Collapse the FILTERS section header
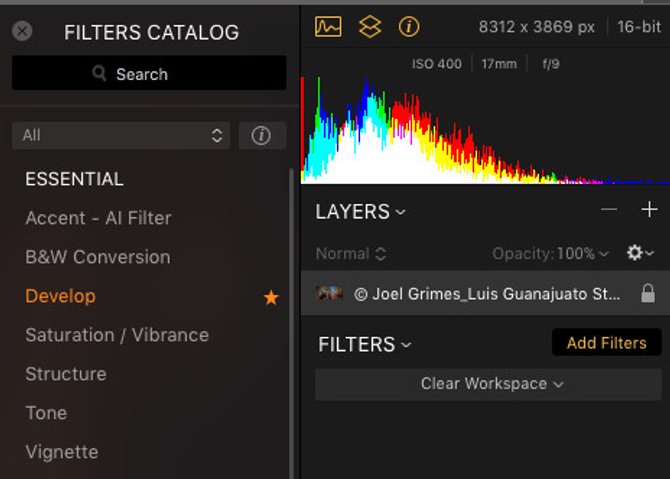 364,344
